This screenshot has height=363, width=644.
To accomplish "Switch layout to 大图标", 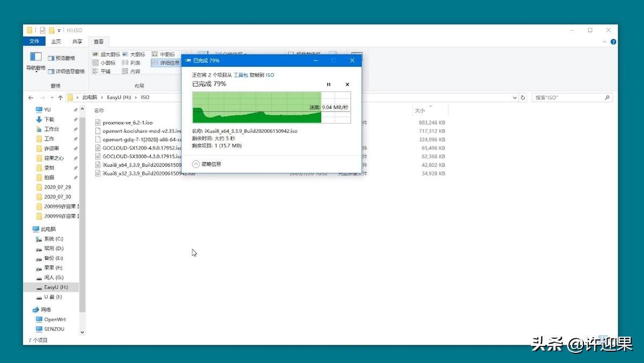I will [134, 54].
